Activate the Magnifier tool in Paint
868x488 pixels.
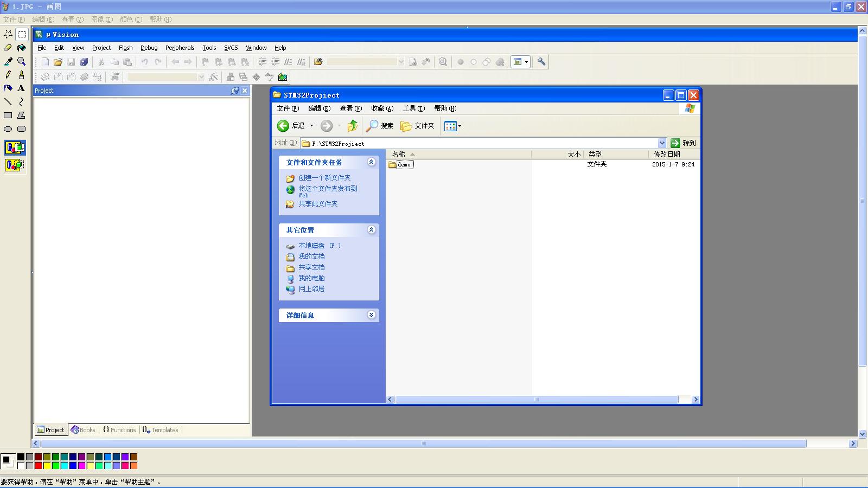click(22, 61)
